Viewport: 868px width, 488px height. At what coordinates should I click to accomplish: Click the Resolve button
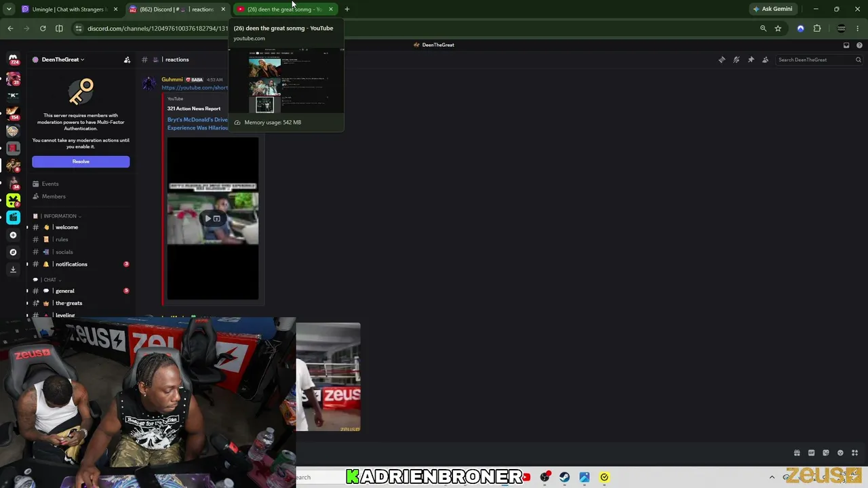[81, 161]
